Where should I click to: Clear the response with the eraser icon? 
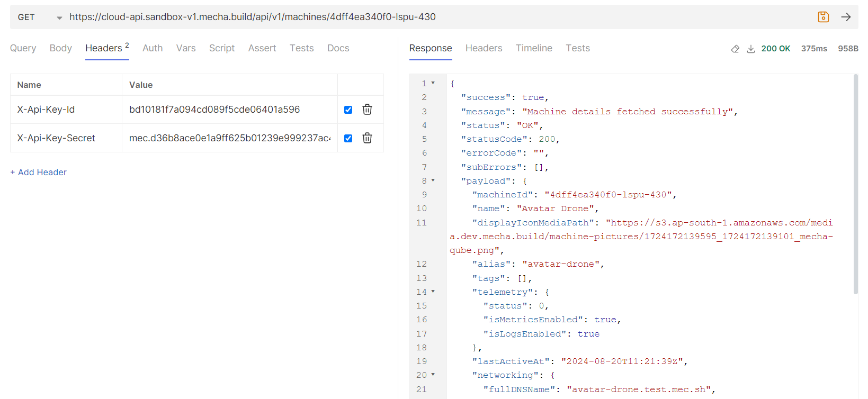pyautogui.click(x=735, y=49)
